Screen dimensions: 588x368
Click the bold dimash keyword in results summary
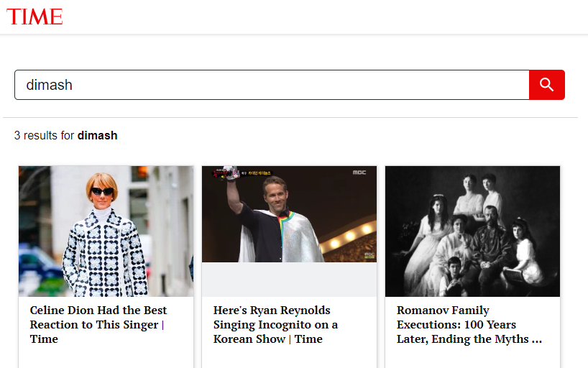pyautogui.click(x=97, y=135)
